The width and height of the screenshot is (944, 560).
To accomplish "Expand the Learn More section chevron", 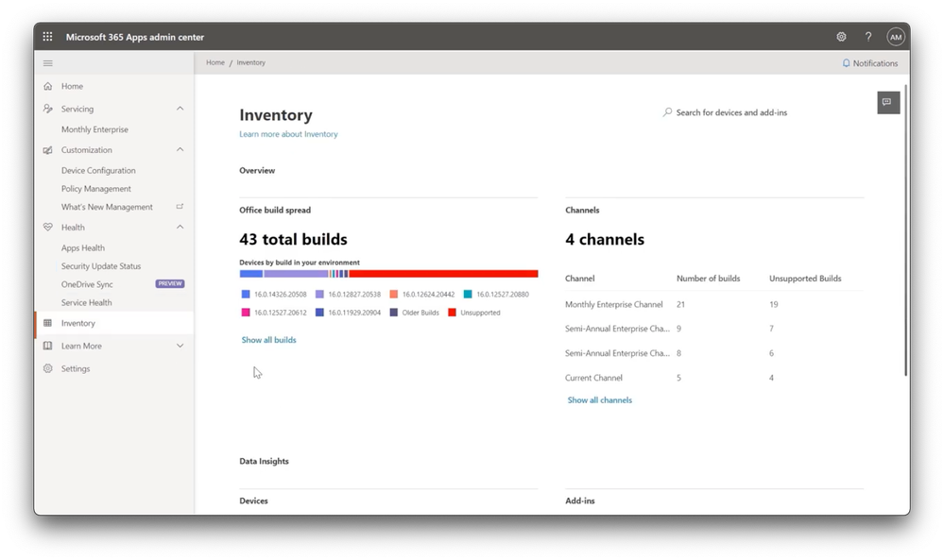I will tap(180, 346).
